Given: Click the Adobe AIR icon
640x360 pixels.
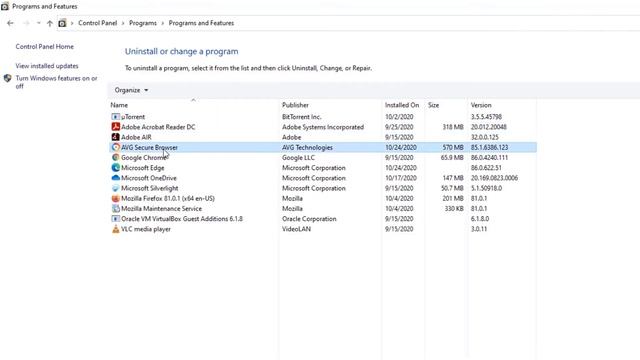Looking at the screenshot, I should [x=116, y=137].
